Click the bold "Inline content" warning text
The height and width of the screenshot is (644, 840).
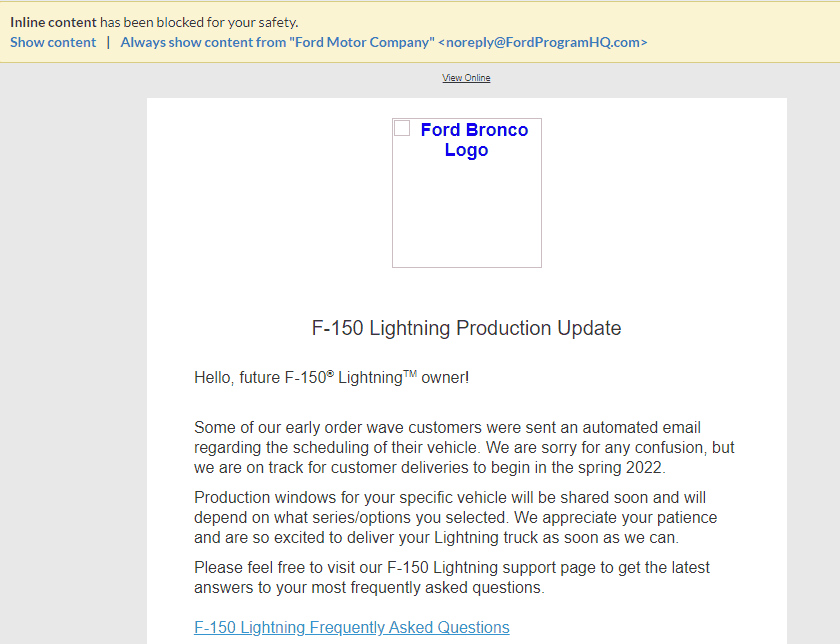(x=53, y=22)
